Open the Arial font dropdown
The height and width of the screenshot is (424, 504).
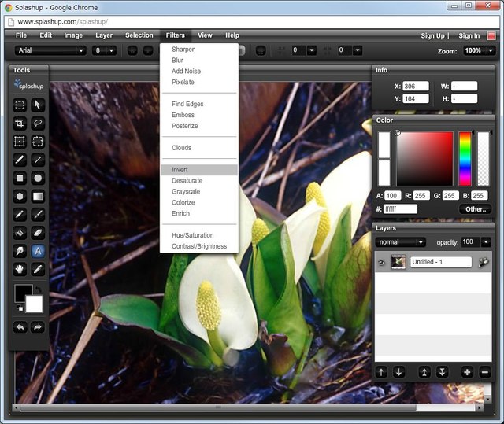pyautogui.click(x=50, y=50)
